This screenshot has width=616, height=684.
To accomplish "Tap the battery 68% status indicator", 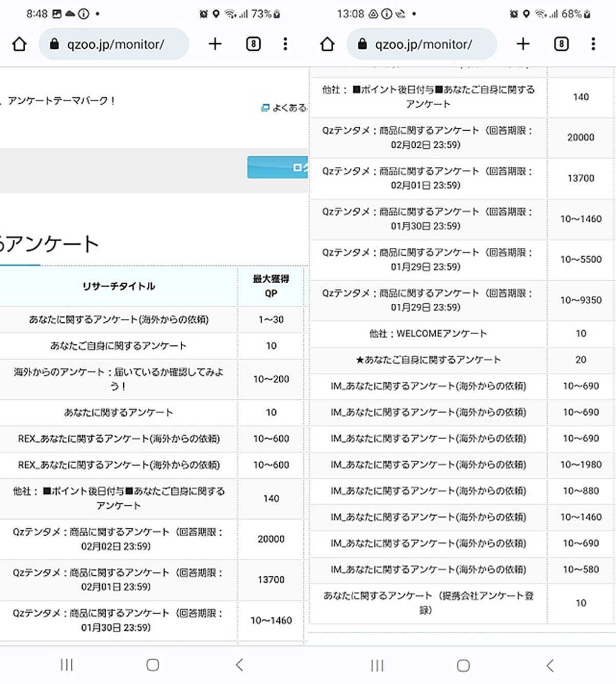I will [x=575, y=14].
